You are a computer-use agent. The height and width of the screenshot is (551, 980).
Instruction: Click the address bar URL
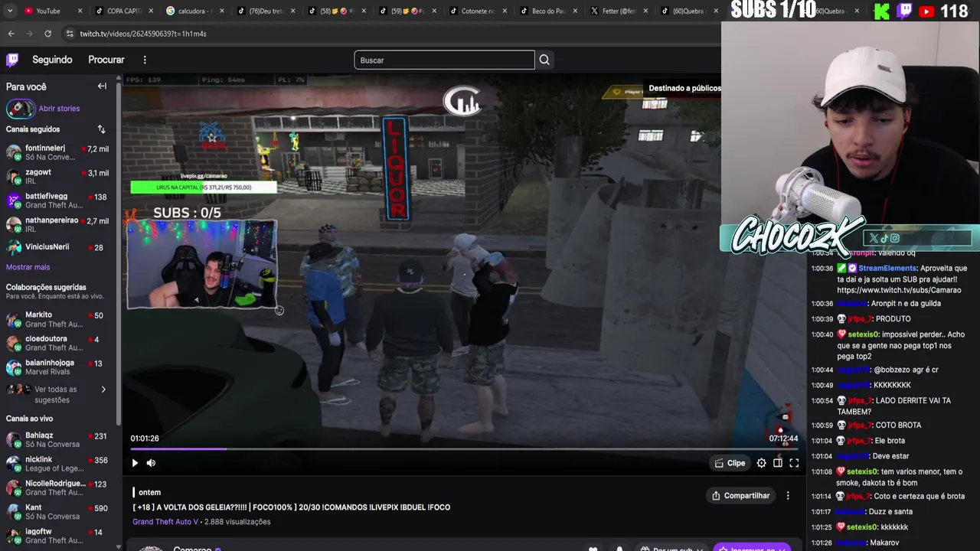click(143, 34)
